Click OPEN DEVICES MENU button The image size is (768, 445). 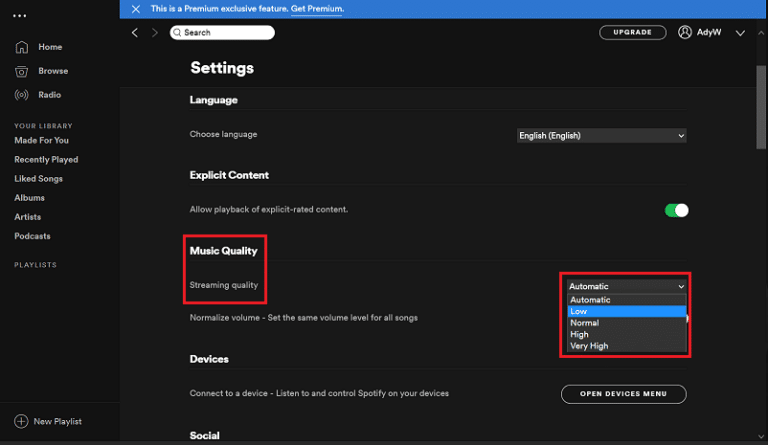click(x=624, y=394)
